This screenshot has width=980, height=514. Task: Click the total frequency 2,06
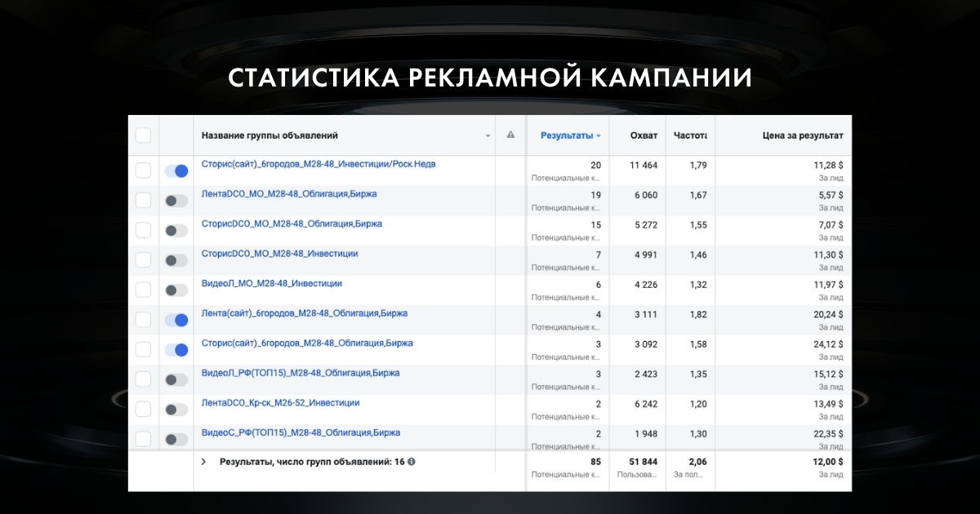pyautogui.click(x=697, y=462)
